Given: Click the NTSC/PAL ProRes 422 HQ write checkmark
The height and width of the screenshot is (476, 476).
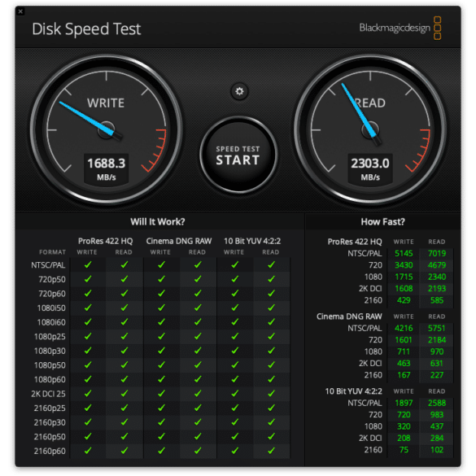Looking at the screenshot, I should point(88,264).
